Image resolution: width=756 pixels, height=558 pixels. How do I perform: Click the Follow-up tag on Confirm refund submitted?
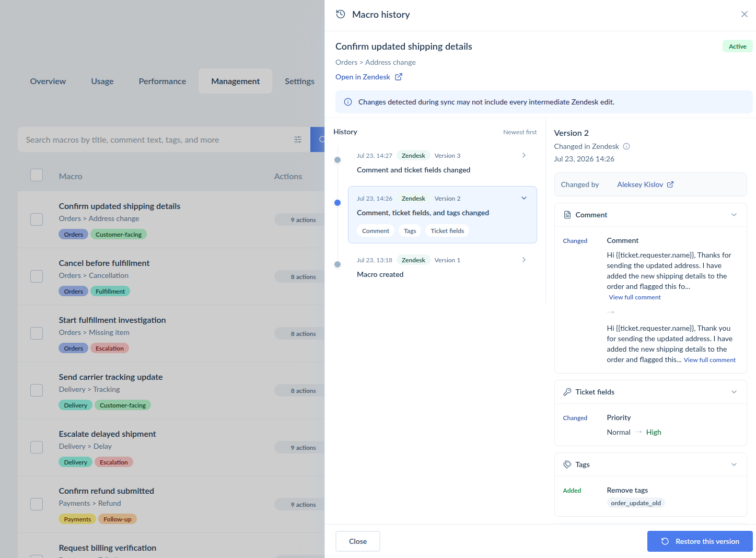(118, 519)
